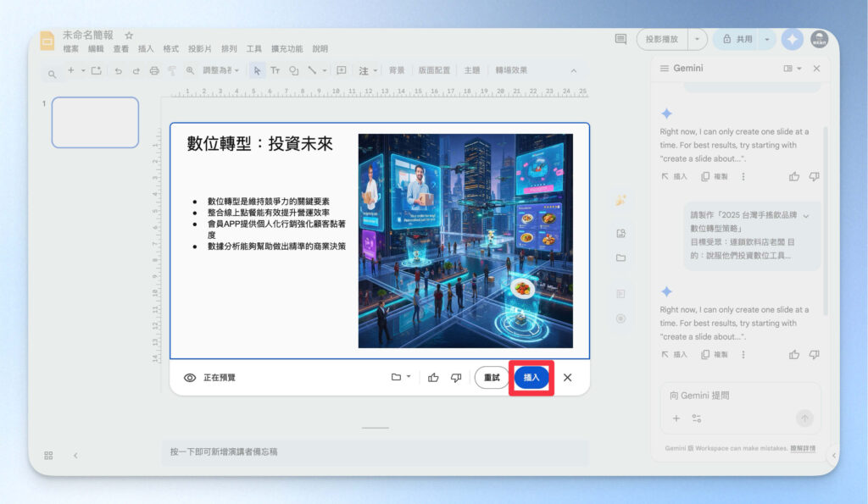Select the arrow selection tool
The image size is (868, 504).
click(256, 71)
